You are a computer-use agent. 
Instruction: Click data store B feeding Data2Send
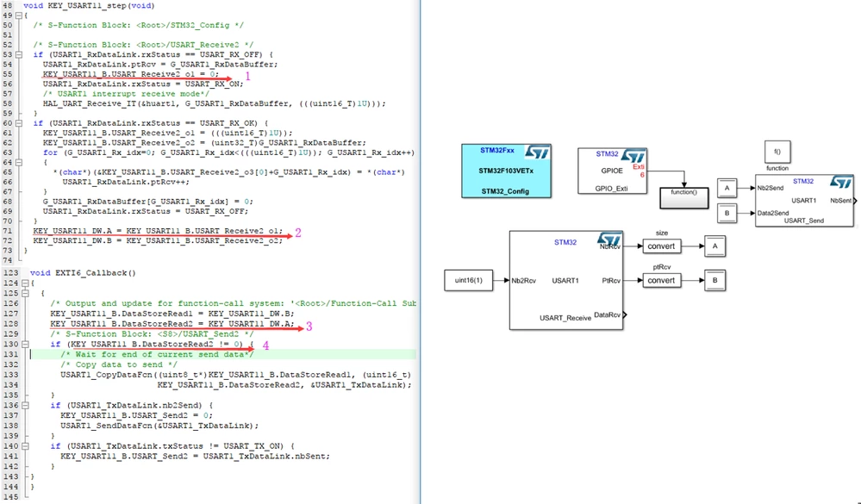pyautogui.click(x=727, y=213)
